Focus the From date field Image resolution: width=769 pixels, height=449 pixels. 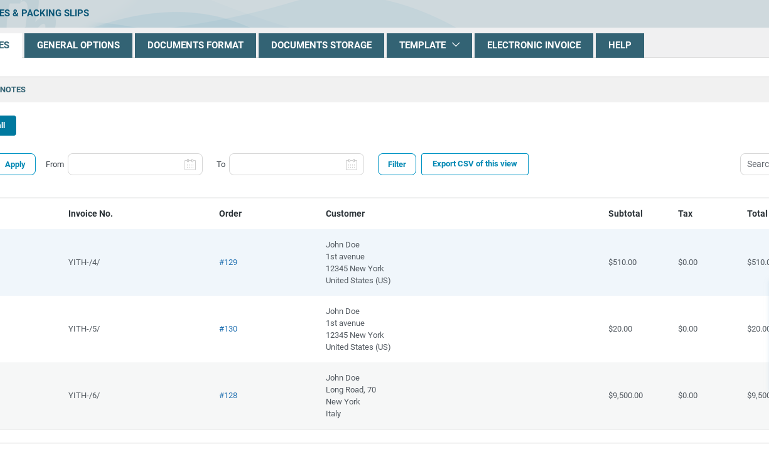coord(135,164)
